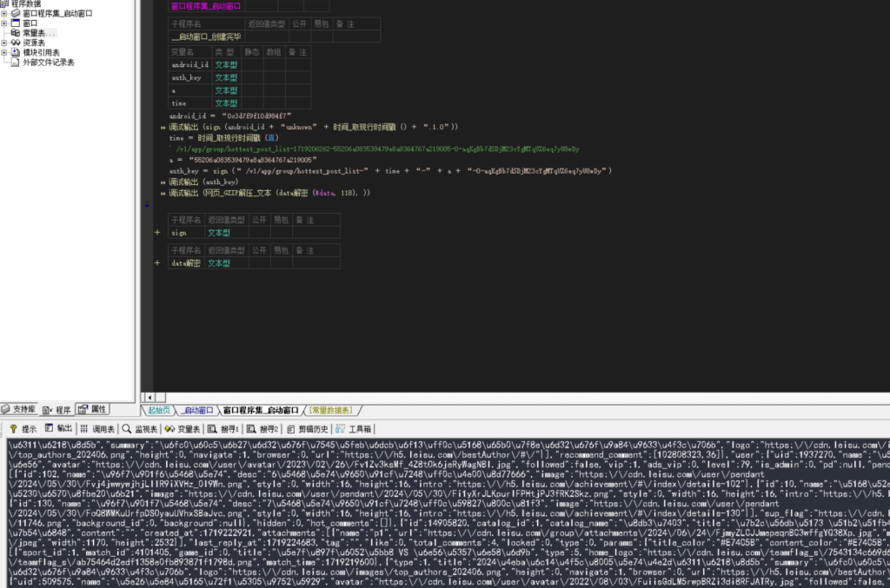
Task: Click the magenta 窗口程序集_启动窗口 header cell
Action: click(x=206, y=6)
